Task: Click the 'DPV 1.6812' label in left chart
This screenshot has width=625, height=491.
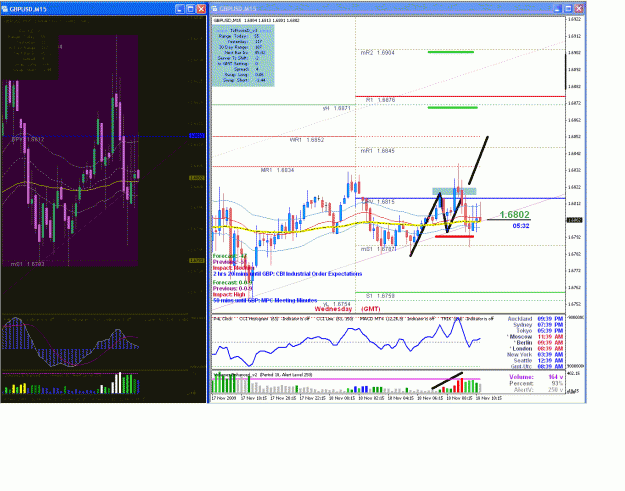Action: click(x=28, y=140)
